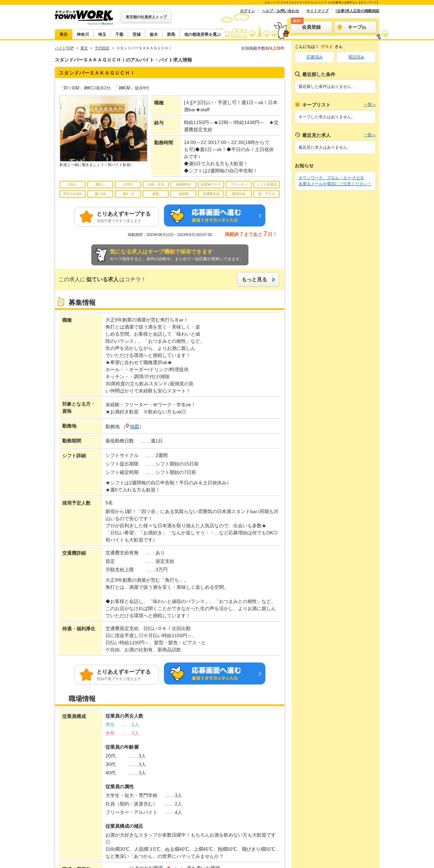Click upper とりあえずキープする button
Screen dimensions: 434x868
(117, 217)
